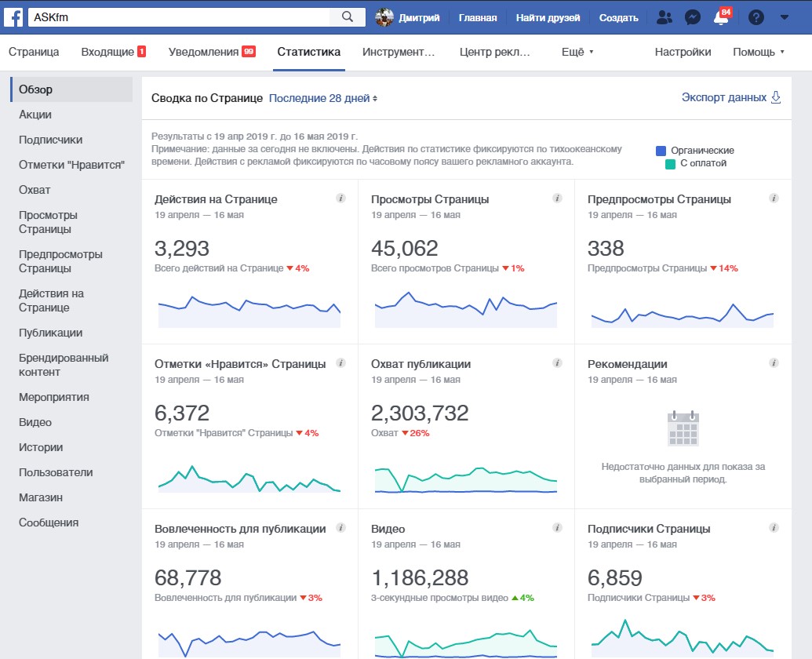
Task: Open the Страница tab
Action: tap(34, 52)
